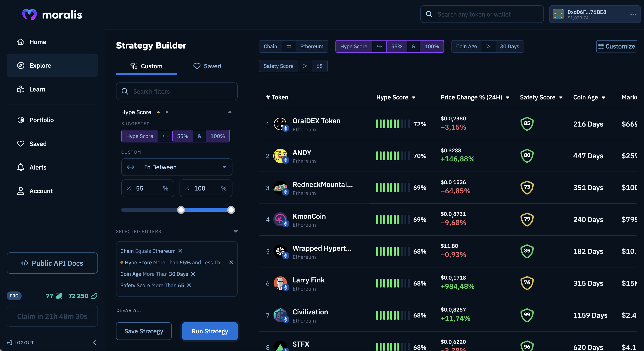Click the KmonCoin safety shield 79
This screenshot has width=644, height=351.
[x=527, y=219]
